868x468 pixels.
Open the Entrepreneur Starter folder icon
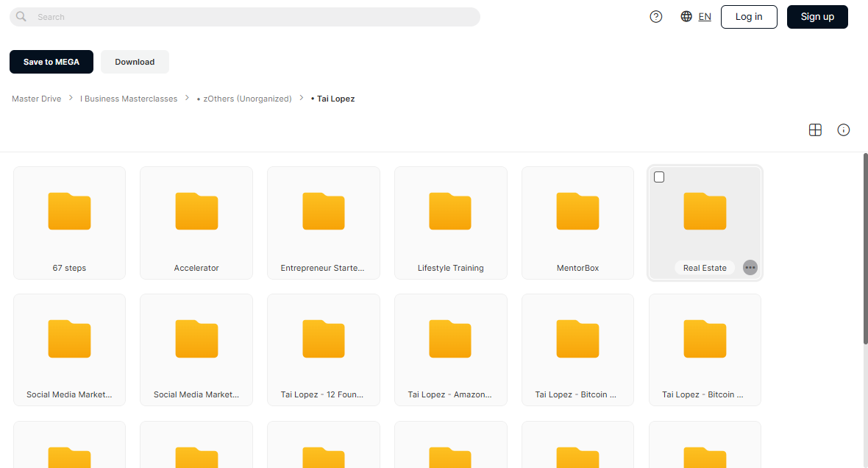point(323,211)
